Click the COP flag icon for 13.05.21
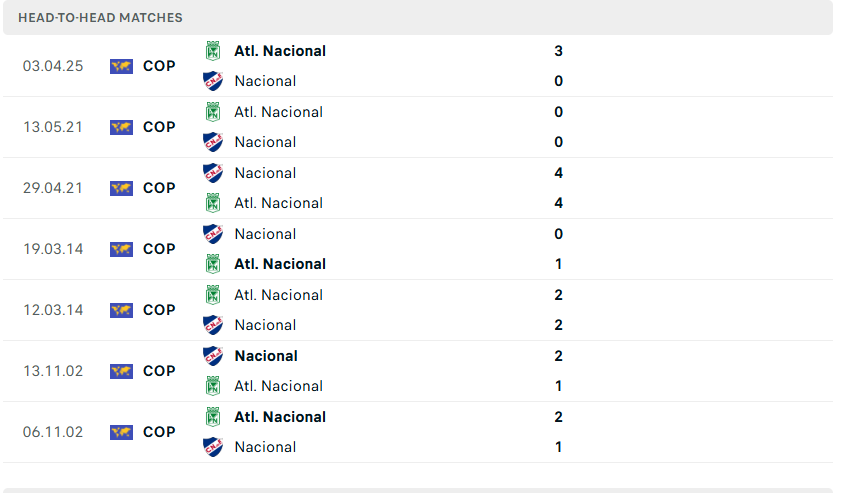 [x=121, y=127]
